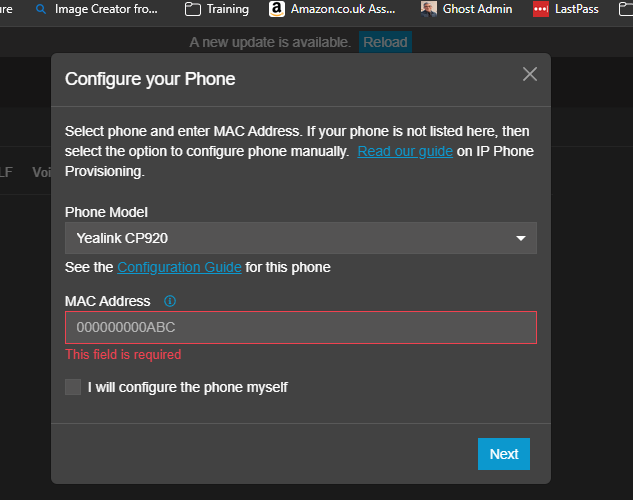Click the cut-off bookmark ending in 're'
Image resolution: width=633 pixels, height=500 pixels.
pyautogui.click(x=6, y=9)
